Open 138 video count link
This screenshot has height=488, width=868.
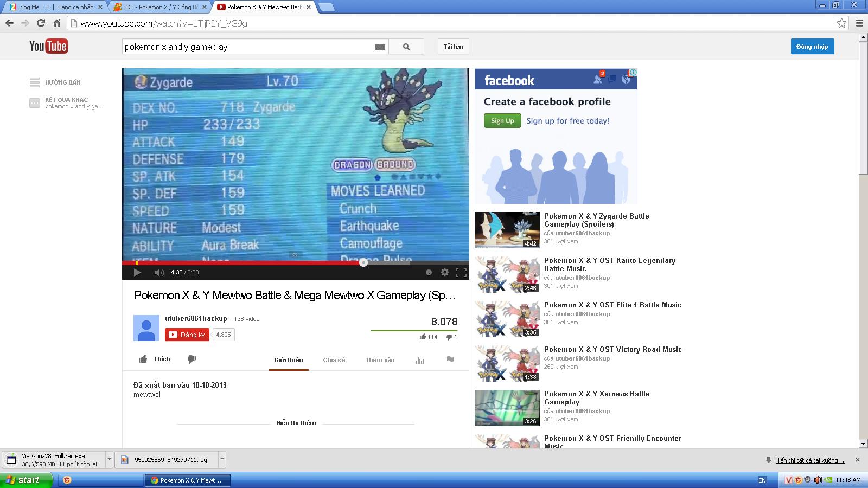pyautogui.click(x=247, y=319)
